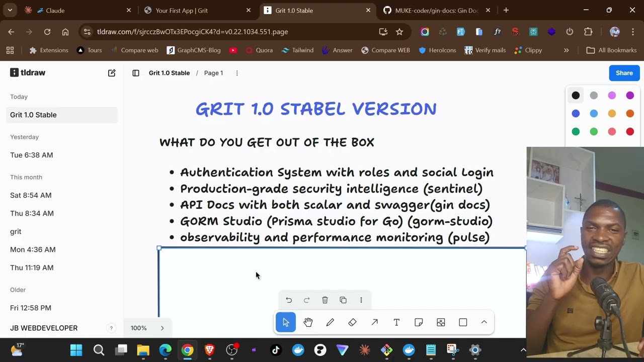Open a new browser tab
The height and width of the screenshot is (362, 644).
(506, 10)
